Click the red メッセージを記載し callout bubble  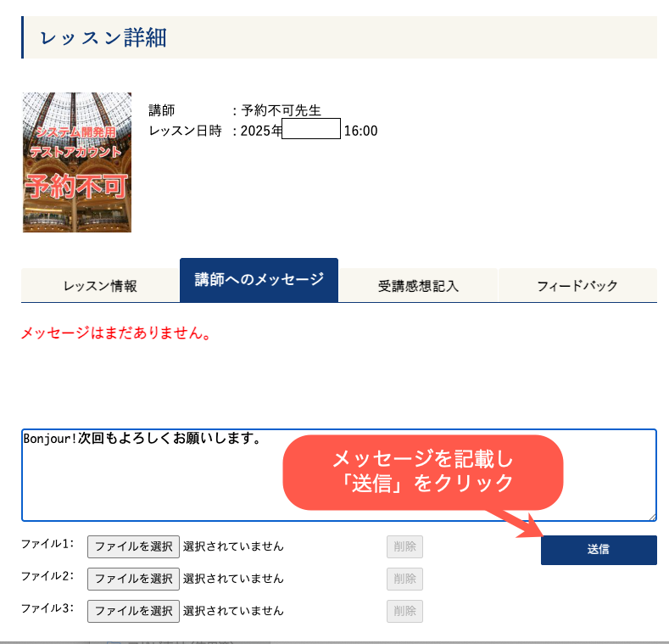(x=422, y=472)
